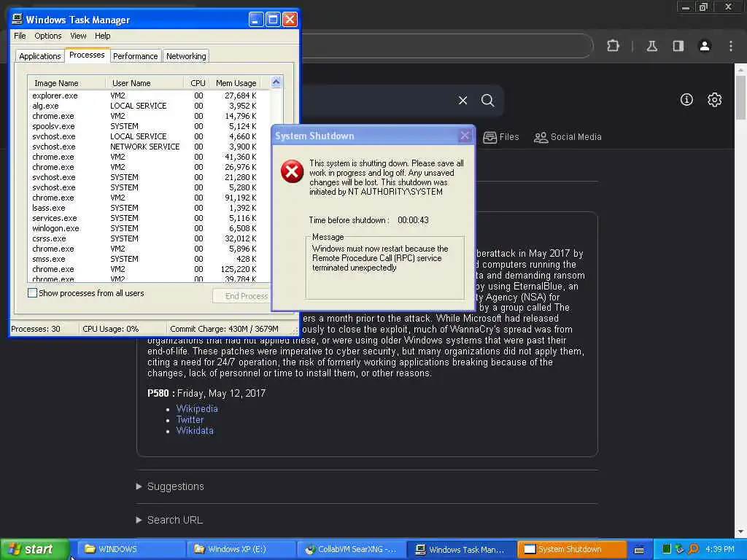Open the SearXNG info icon

[686, 99]
